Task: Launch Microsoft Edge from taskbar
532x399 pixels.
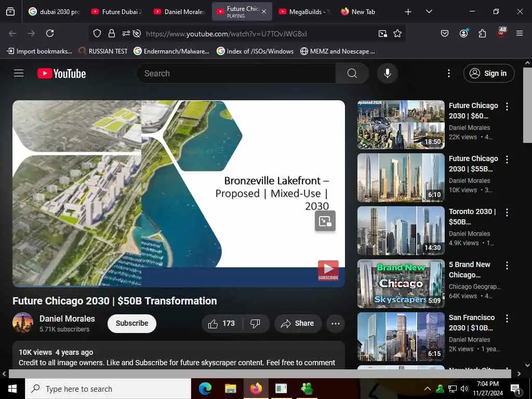Action: pyautogui.click(x=205, y=389)
